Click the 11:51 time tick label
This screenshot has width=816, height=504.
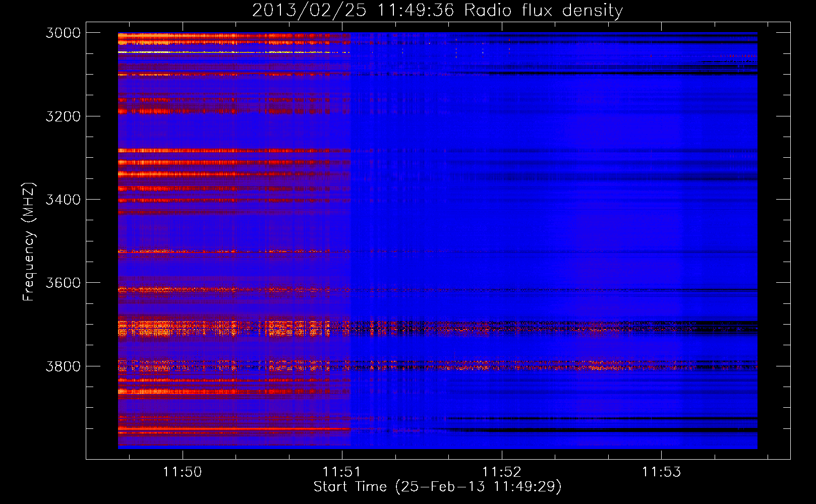[x=342, y=472]
